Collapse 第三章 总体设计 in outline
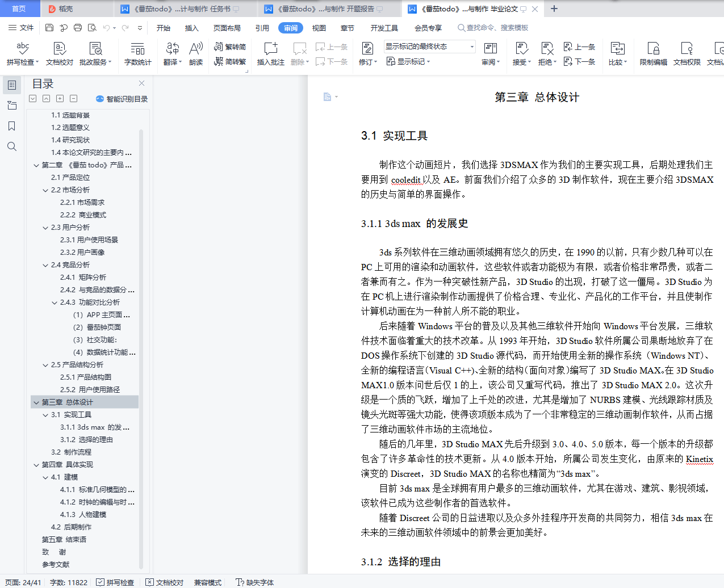The width and height of the screenshot is (724, 588). 36,402
